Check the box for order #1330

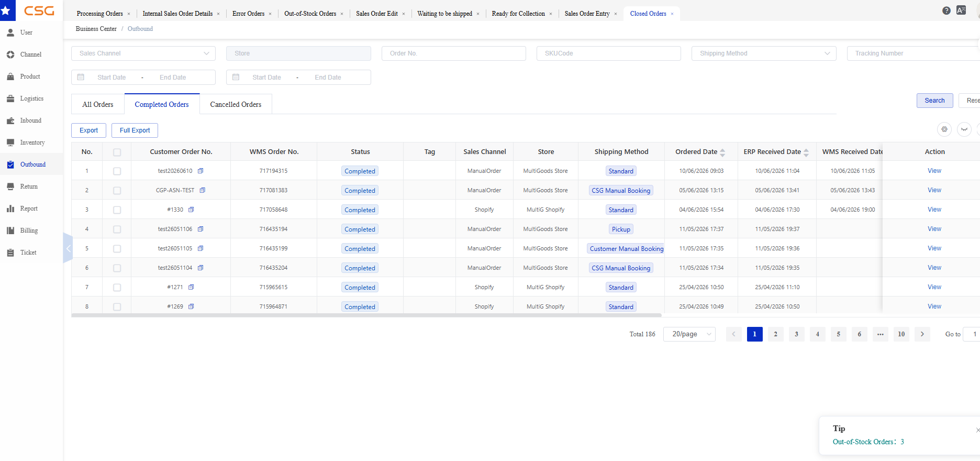click(117, 210)
